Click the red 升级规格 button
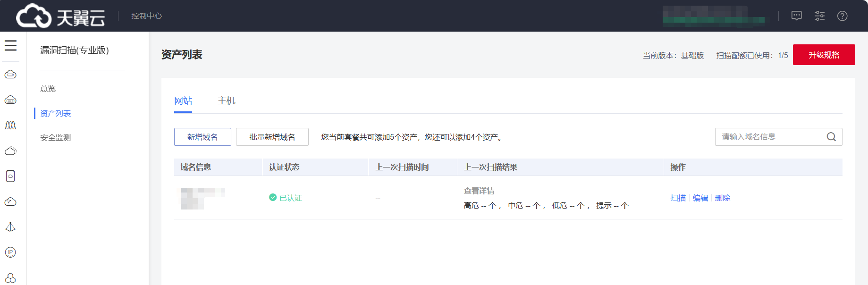Image resolution: width=868 pixels, height=285 pixels. tap(824, 55)
